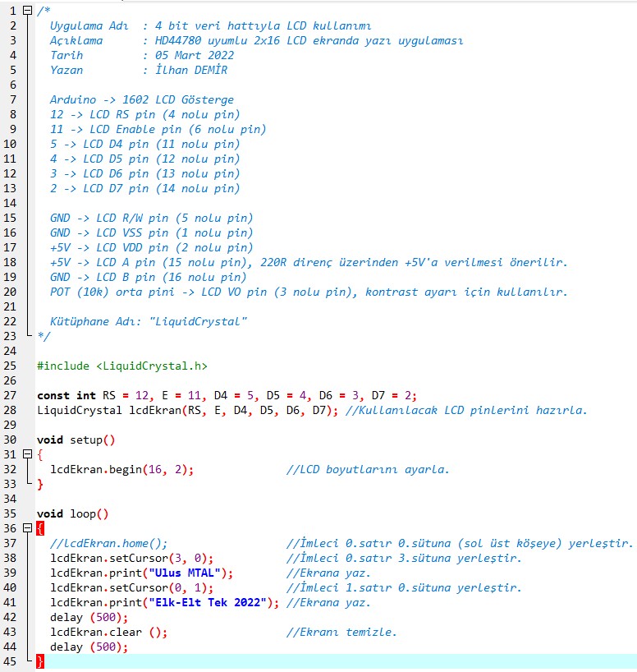Click the commented "//lcdEkran.home();" line
Image resolution: width=637 pixels, height=672 pixels.
(109, 543)
